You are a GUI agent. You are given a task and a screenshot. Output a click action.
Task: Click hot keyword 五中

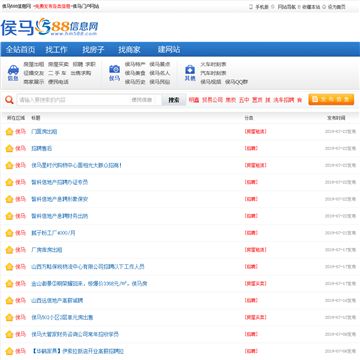pyautogui.click(x=244, y=100)
